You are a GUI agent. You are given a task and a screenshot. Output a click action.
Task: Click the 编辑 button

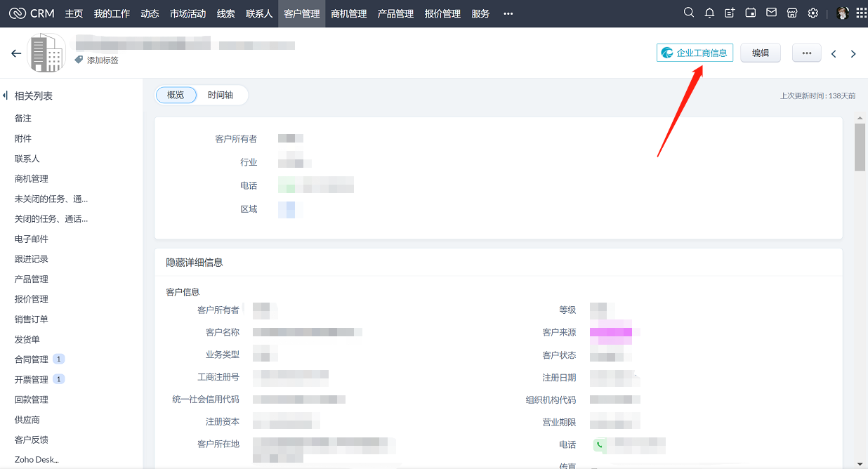coord(761,53)
